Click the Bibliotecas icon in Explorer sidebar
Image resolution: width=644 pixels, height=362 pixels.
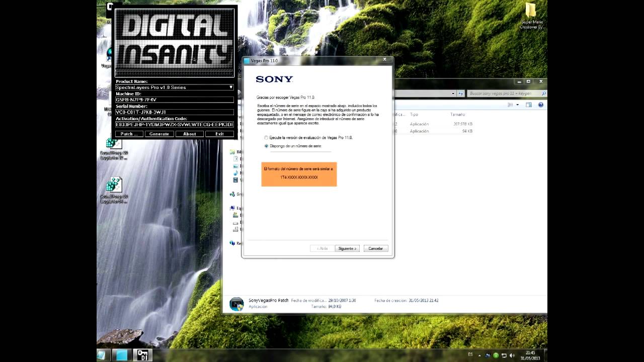232,152
